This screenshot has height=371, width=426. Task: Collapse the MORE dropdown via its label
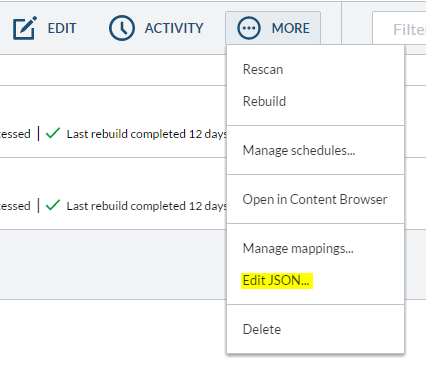tap(291, 28)
